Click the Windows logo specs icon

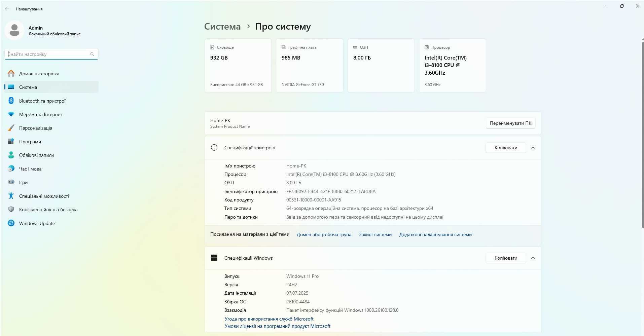tap(214, 258)
